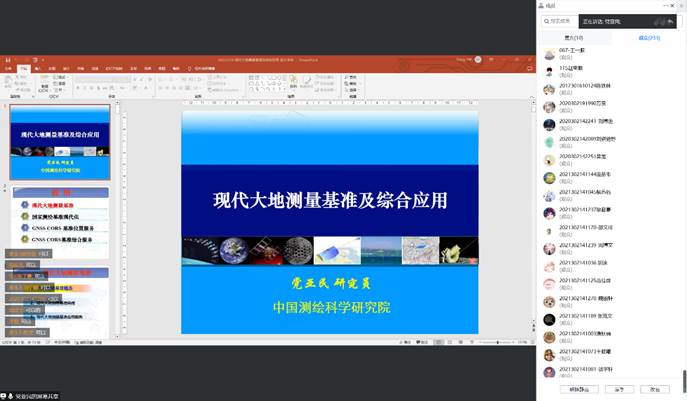Click the Quick Styles button in the ribbon
687x401 pixels.
pyautogui.click(x=307, y=82)
